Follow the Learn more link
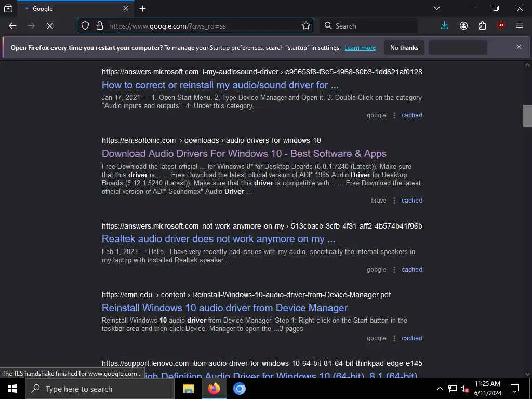The width and height of the screenshot is (532, 399). (360, 48)
